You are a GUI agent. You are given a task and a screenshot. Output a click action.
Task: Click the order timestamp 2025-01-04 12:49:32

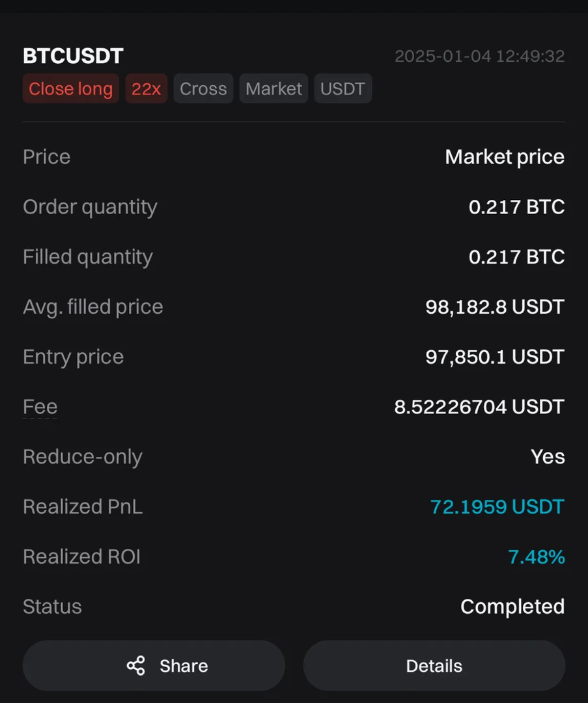(x=479, y=56)
